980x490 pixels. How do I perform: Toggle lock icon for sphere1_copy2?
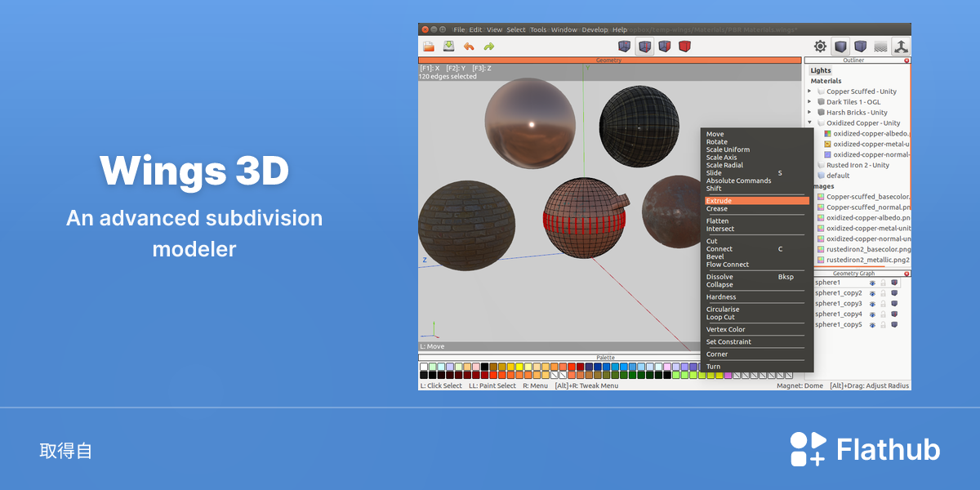pyautogui.click(x=883, y=293)
